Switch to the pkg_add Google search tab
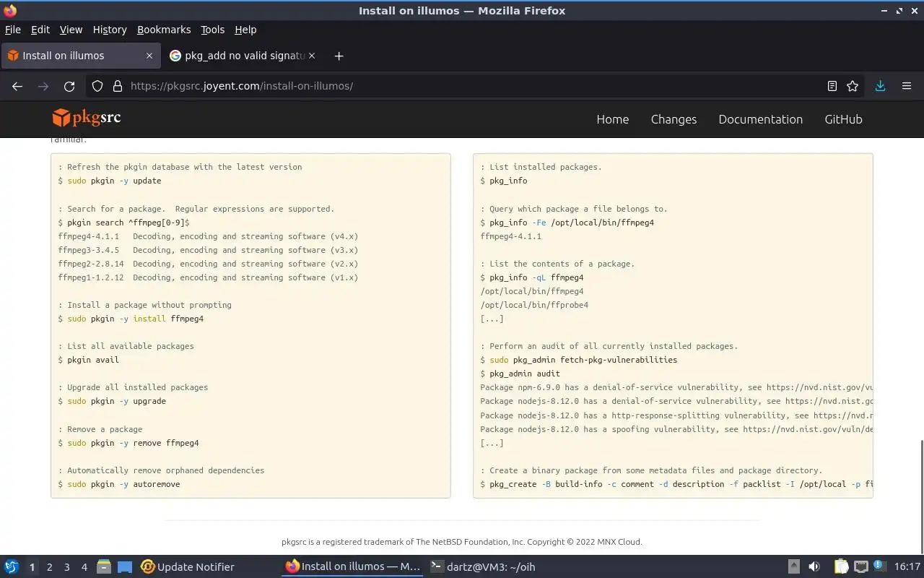 (243, 56)
